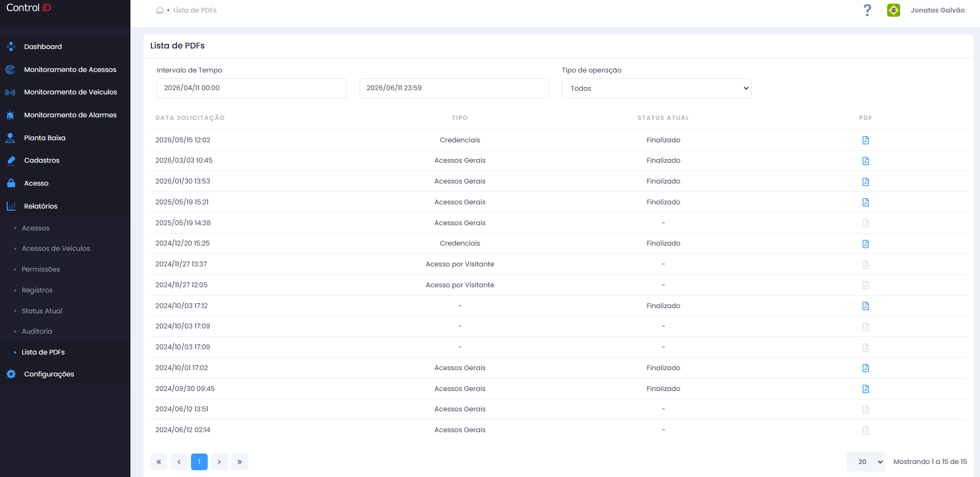Open the page size 20 dropdown
This screenshot has height=477, width=980.
pyautogui.click(x=866, y=462)
